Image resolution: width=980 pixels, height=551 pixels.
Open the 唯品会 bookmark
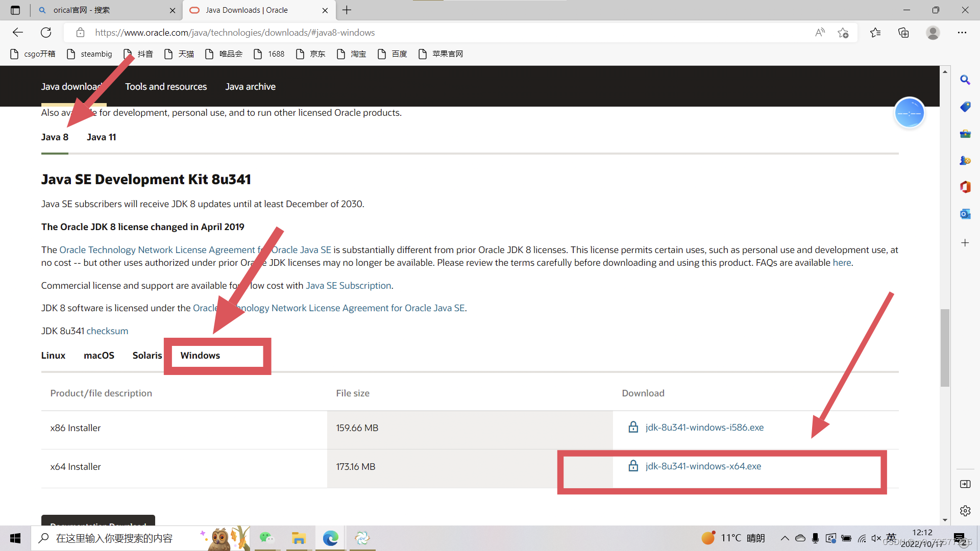pos(224,54)
